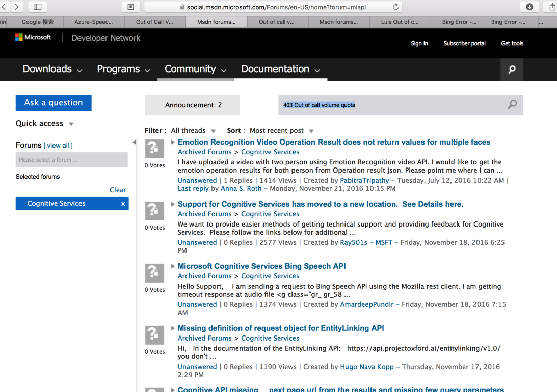Open site search via the header magnifier icon
The image size is (557, 392).
(512, 69)
